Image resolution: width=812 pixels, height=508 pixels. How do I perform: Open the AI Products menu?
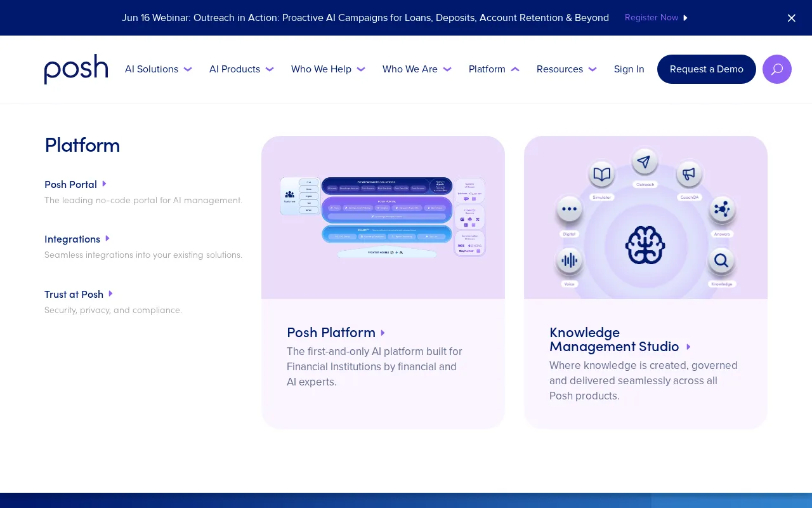(x=235, y=69)
